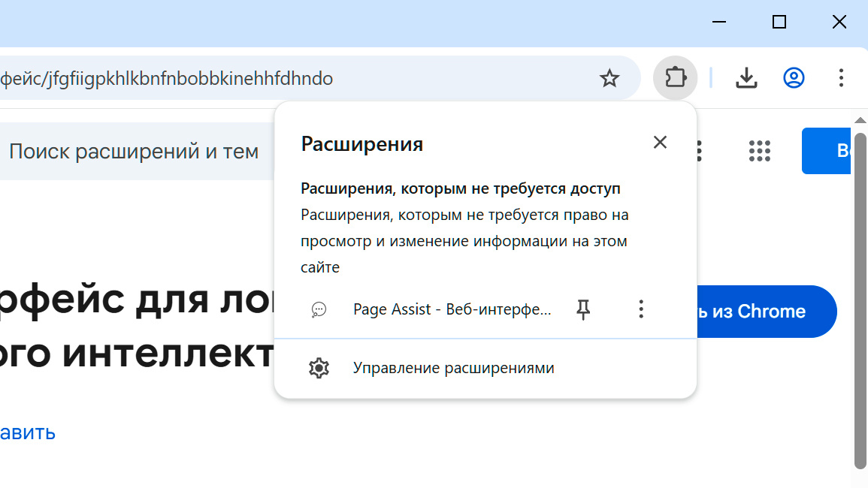Close the Расширения popup

click(x=660, y=142)
